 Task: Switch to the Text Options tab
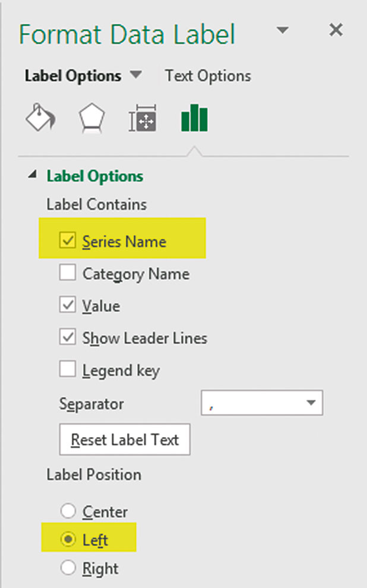coord(208,76)
